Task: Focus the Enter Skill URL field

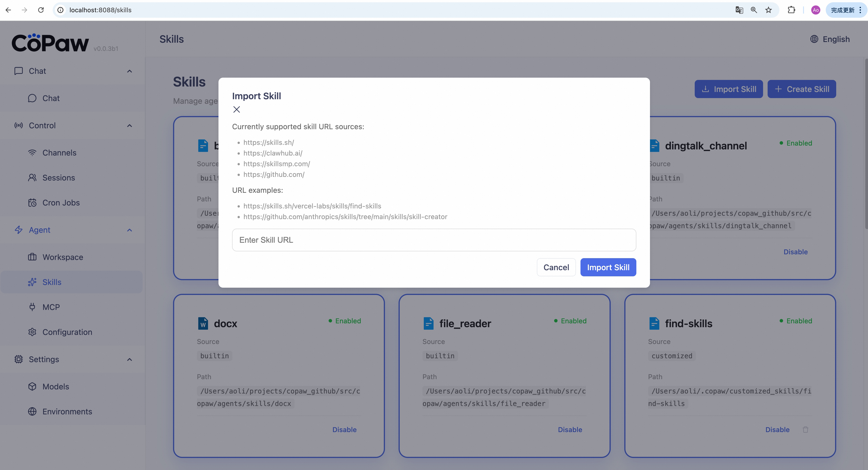Action: tap(434, 240)
